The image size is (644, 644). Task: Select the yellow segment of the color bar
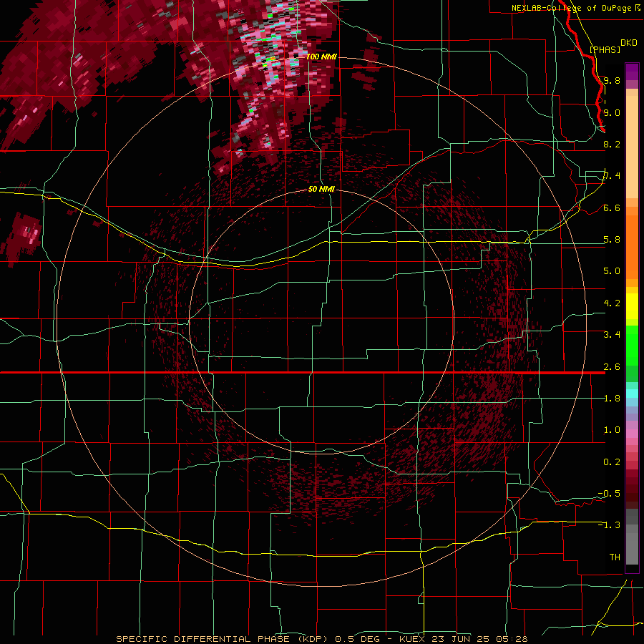(x=632, y=306)
